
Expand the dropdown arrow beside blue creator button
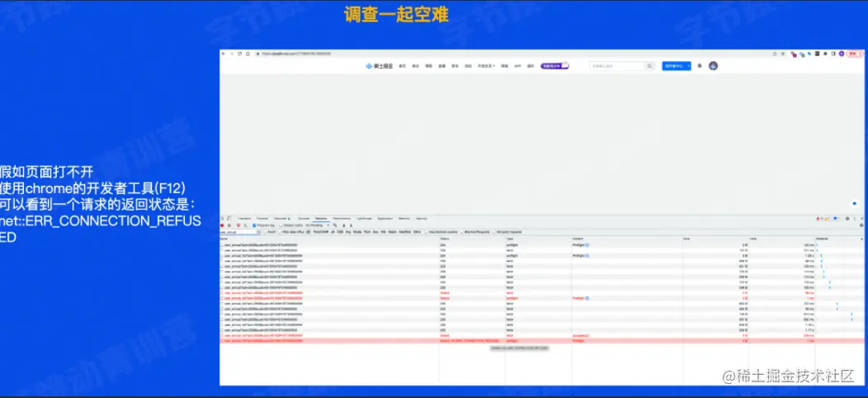(689, 66)
